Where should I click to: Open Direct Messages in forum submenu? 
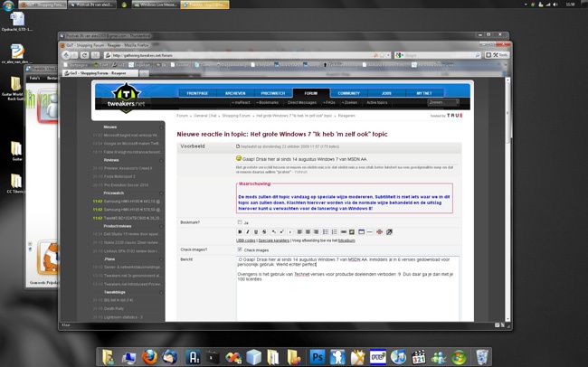click(x=302, y=102)
